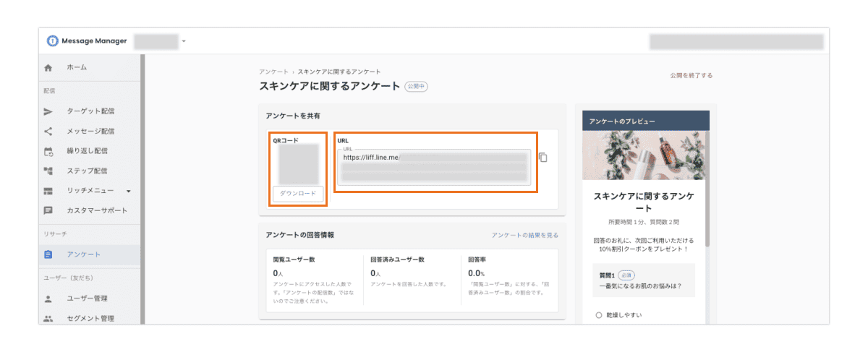Click アンケートの回答情報 heading
This screenshot has height=352, width=868.
(x=299, y=235)
